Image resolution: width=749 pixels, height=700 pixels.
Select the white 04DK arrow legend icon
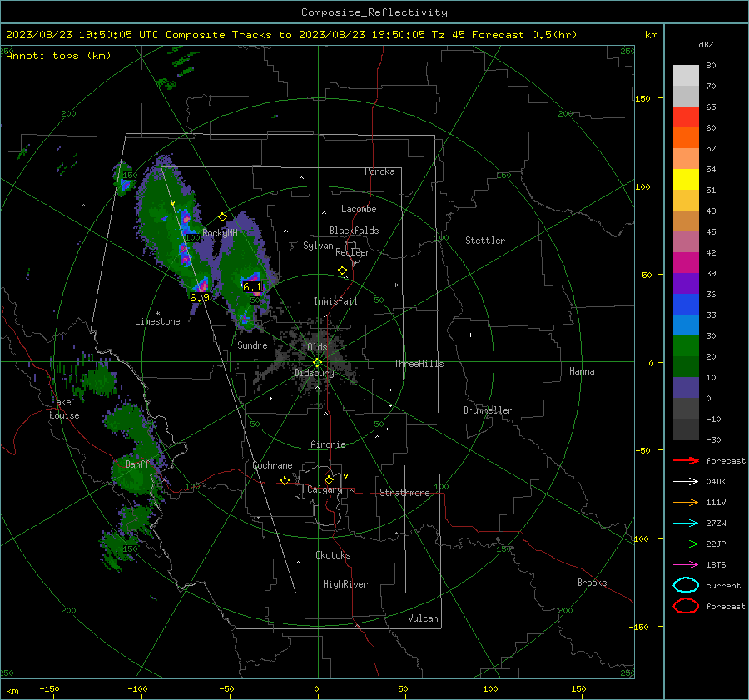pyautogui.click(x=686, y=482)
